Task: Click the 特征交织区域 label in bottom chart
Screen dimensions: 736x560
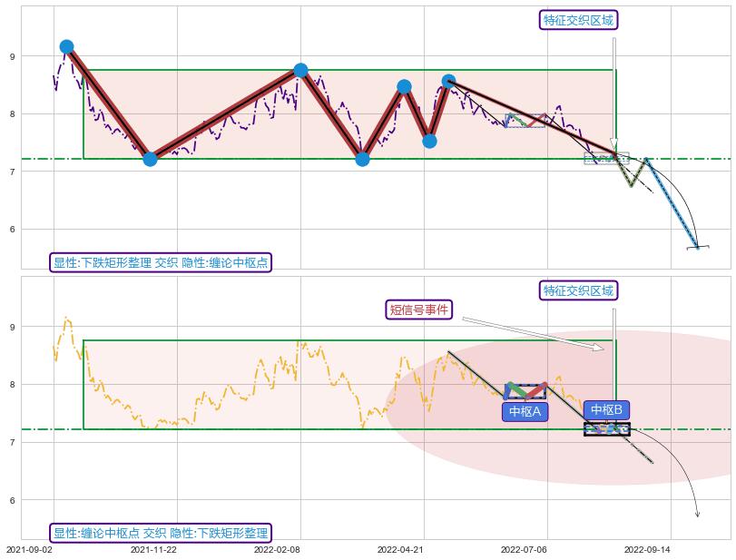Action: 578,290
